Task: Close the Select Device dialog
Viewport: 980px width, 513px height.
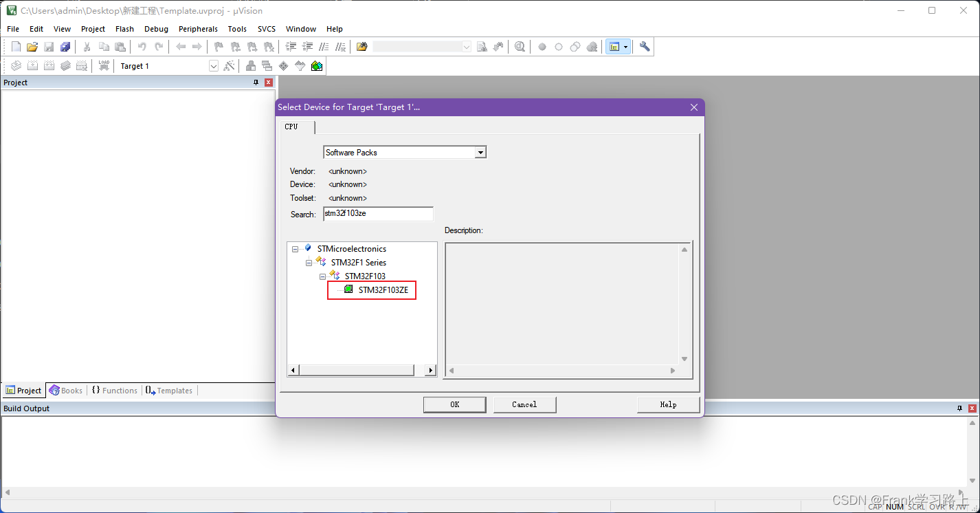Action: pyautogui.click(x=693, y=107)
